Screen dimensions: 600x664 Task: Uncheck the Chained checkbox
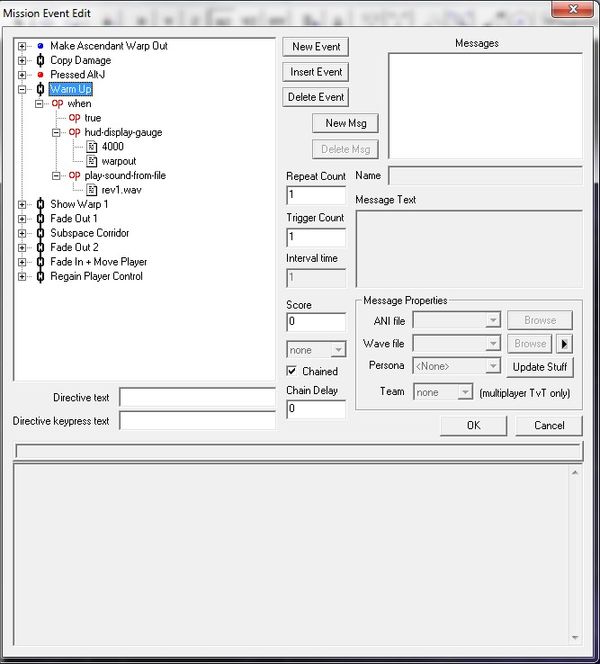click(x=293, y=371)
